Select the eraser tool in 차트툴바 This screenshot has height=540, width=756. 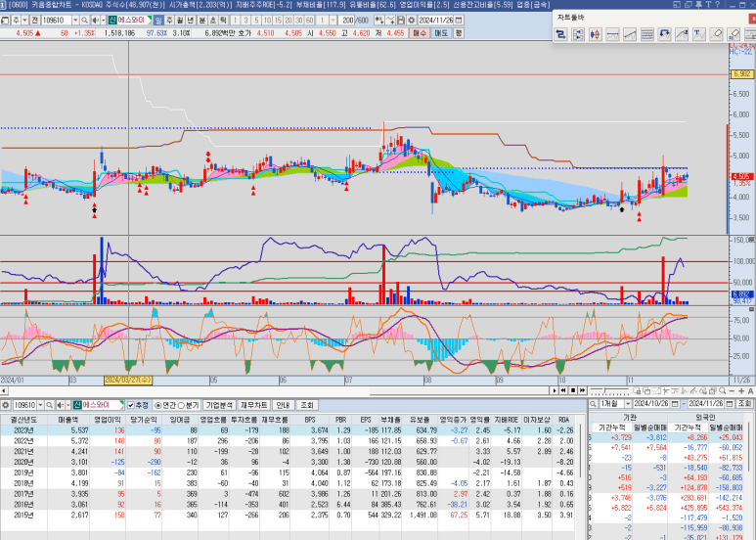(x=716, y=34)
